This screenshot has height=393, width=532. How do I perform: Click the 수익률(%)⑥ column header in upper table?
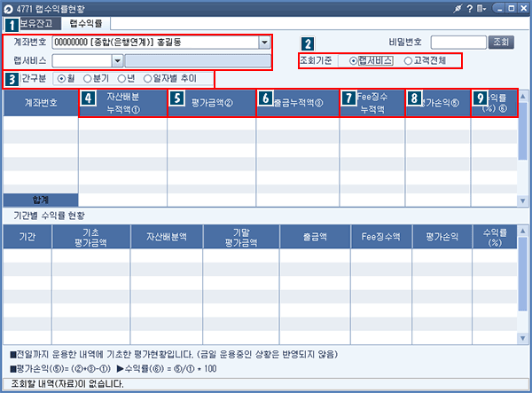pos(495,103)
